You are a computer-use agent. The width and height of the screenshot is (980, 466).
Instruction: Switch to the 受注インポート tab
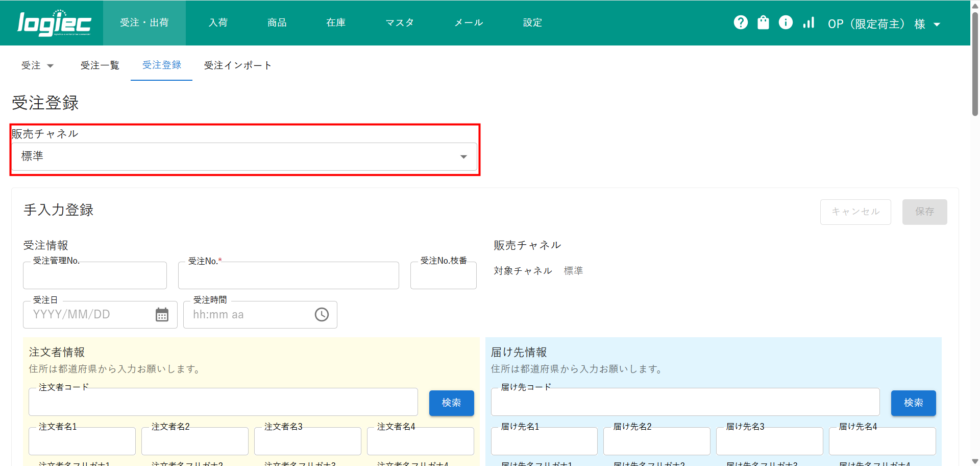point(237,65)
